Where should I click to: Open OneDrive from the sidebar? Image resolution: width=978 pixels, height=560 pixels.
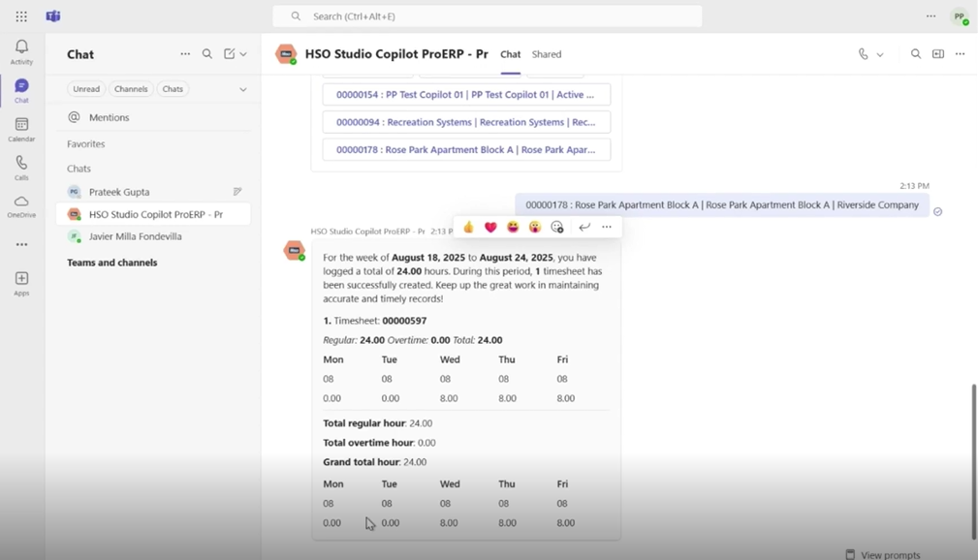click(x=21, y=206)
